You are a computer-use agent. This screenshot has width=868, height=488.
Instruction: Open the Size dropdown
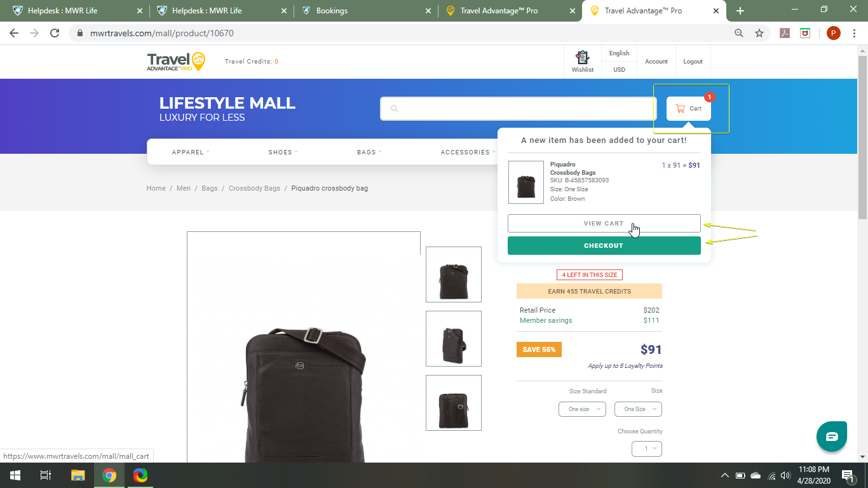(x=638, y=409)
